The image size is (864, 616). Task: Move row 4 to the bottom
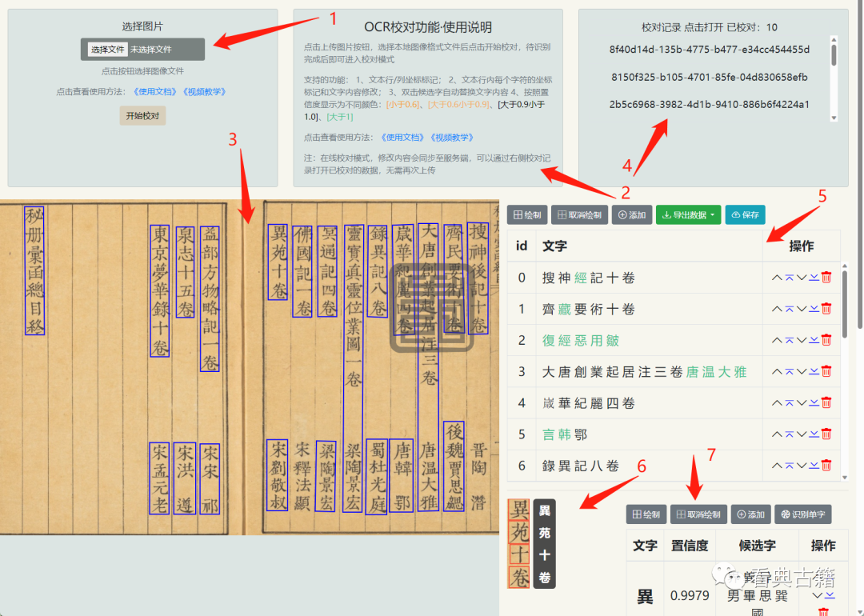[x=814, y=402]
